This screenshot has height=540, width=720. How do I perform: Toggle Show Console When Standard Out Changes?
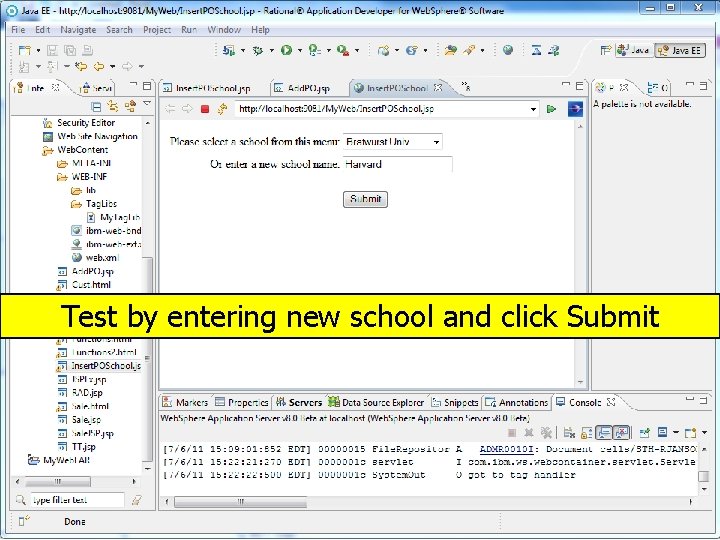pyautogui.click(x=604, y=433)
